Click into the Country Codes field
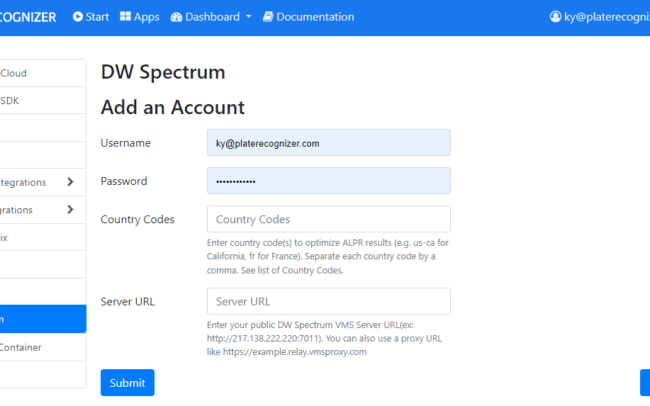Image resolution: width=650 pixels, height=406 pixels. click(x=329, y=219)
